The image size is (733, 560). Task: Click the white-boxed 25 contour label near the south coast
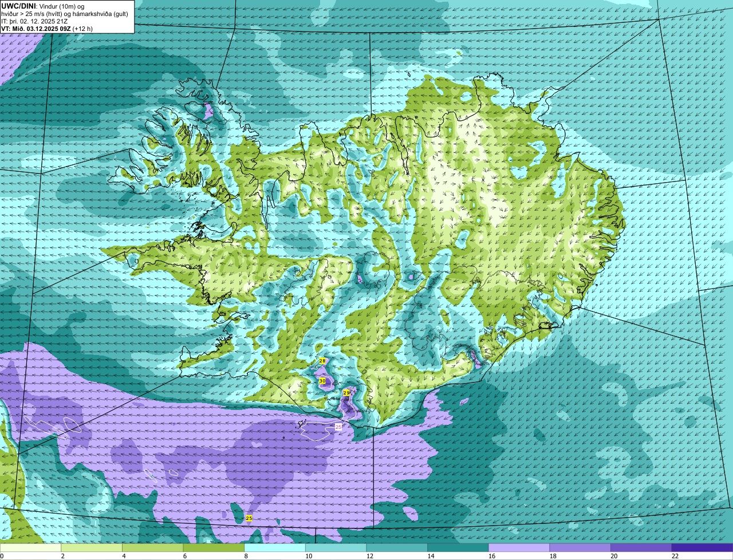pyautogui.click(x=338, y=427)
